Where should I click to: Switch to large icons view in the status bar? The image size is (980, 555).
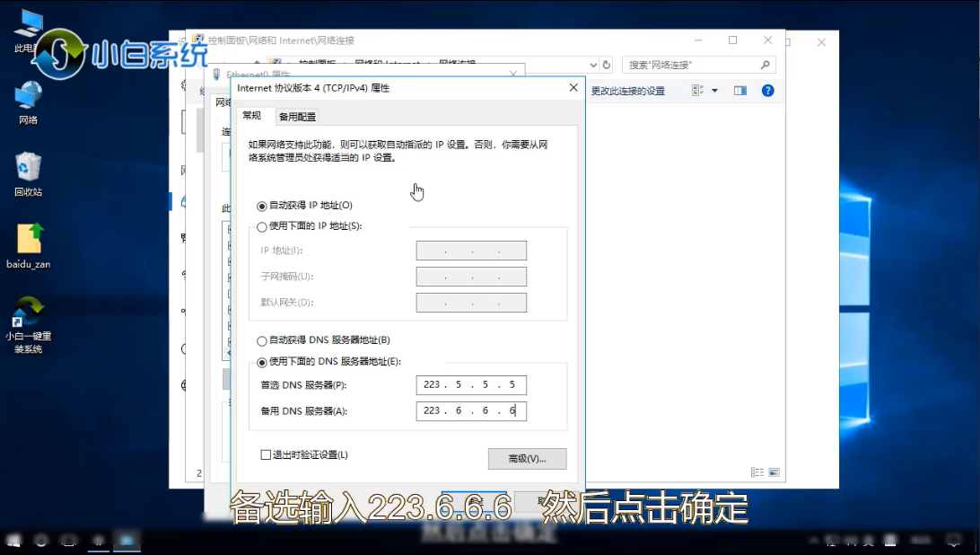tap(774, 472)
